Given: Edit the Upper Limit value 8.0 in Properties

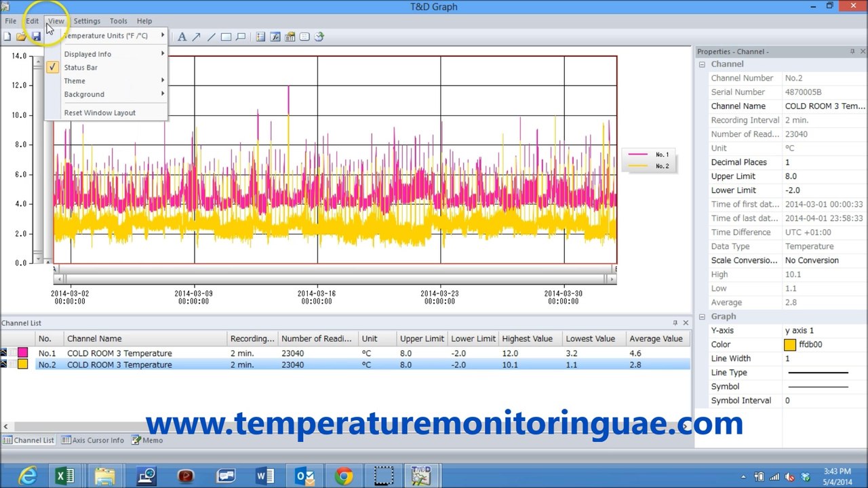Looking at the screenshot, I should [825, 176].
